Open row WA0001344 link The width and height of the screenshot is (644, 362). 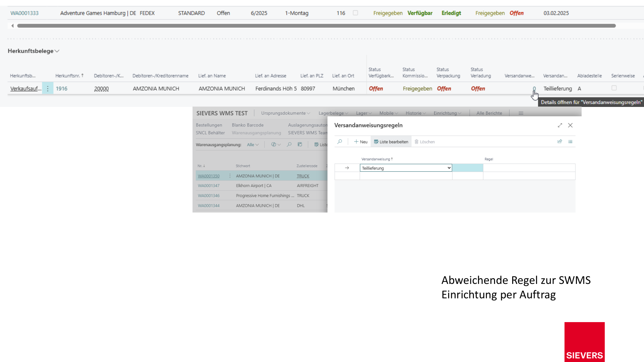[209, 206]
